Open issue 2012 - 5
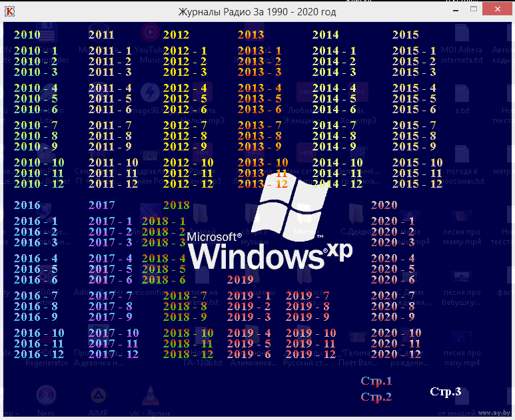Screen dimensions: 515x420 click(185, 99)
